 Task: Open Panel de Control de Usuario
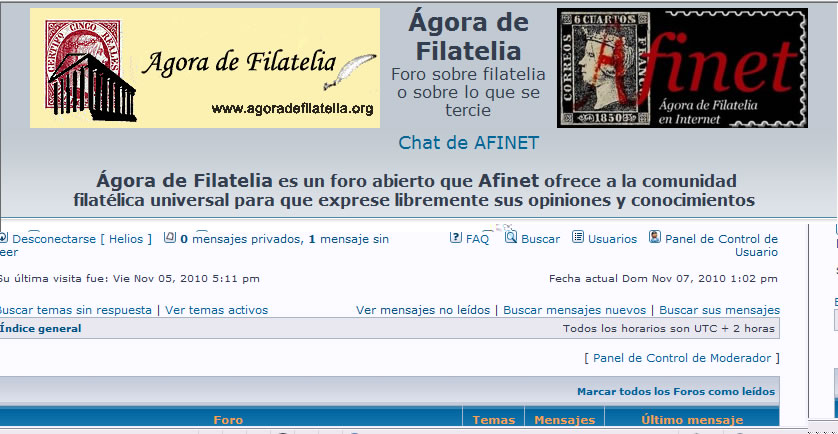coord(721,245)
